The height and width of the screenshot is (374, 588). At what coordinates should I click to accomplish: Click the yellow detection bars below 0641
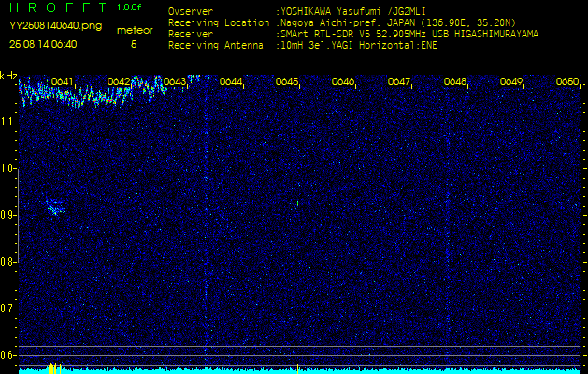[x=54, y=368]
